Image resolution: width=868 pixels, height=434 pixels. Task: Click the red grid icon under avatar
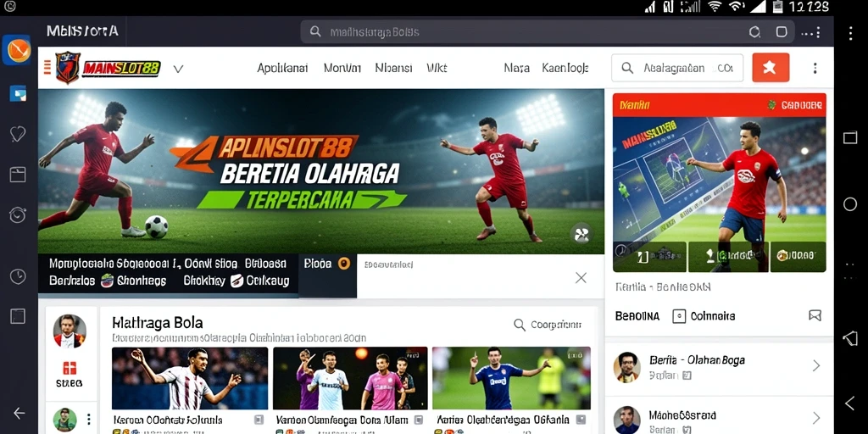coord(70,368)
